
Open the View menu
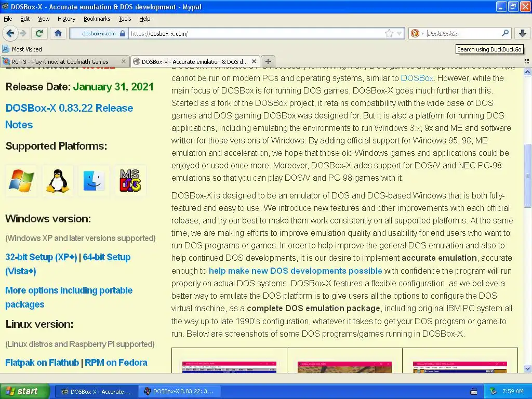click(44, 19)
